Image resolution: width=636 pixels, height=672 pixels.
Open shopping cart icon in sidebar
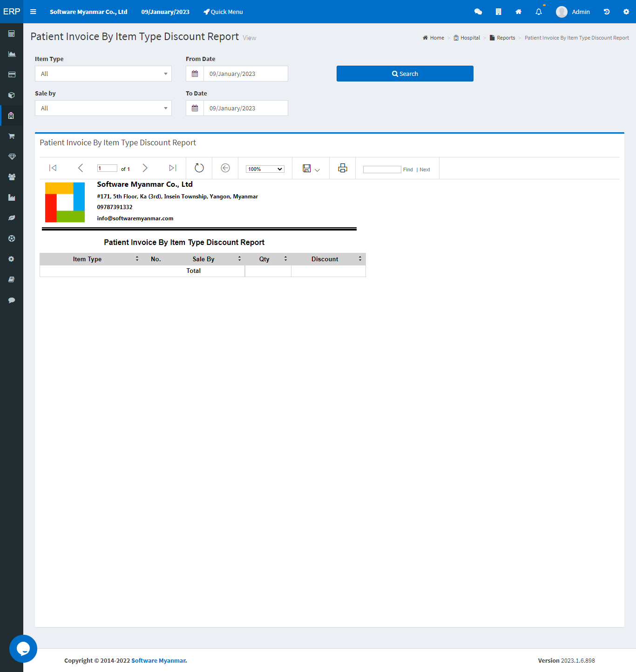[x=12, y=136]
